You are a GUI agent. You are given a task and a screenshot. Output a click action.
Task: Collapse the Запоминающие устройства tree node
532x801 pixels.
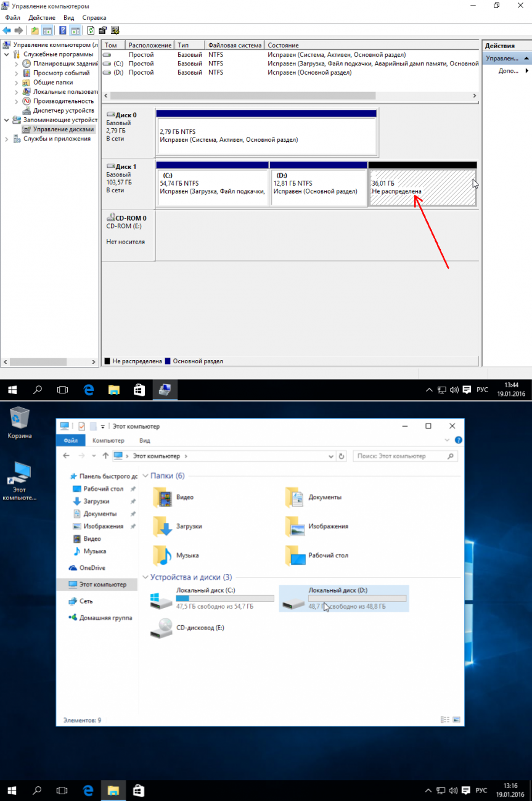click(6, 120)
